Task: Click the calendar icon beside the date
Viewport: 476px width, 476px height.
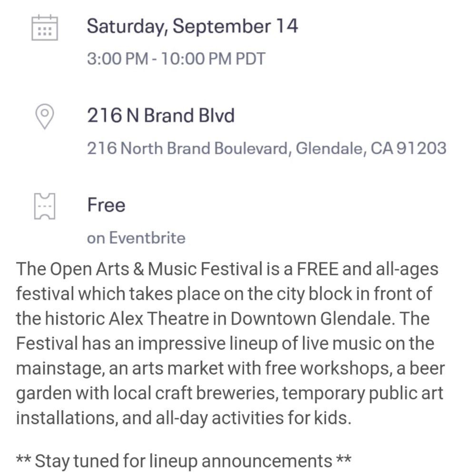Action: [x=44, y=28]
